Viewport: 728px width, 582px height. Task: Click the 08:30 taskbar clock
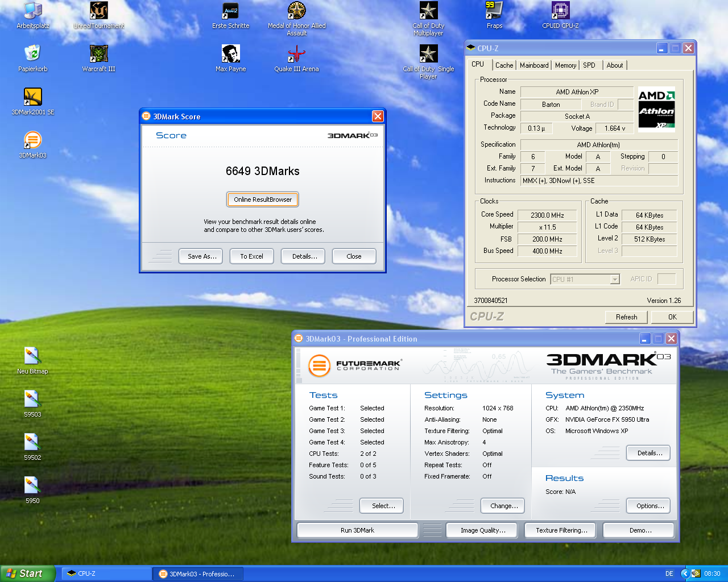click(712, 574)
